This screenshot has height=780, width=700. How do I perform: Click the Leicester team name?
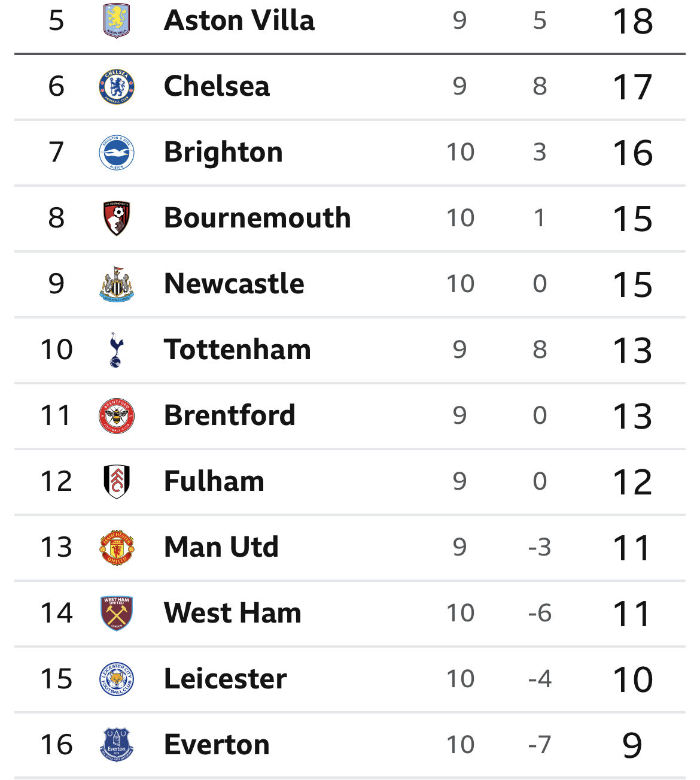(226, 679)
